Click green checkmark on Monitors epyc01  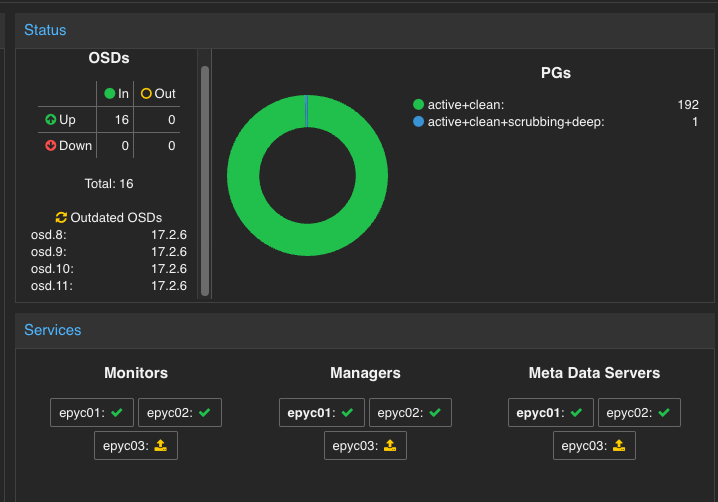coord(117,413)
